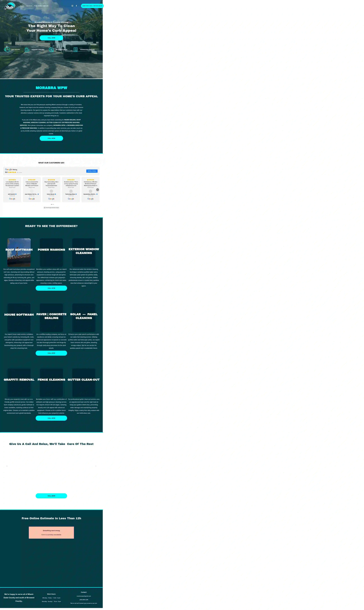Click the Morabra WPW section heading
The image size is (364, 610).
click(x=51, y=88)
